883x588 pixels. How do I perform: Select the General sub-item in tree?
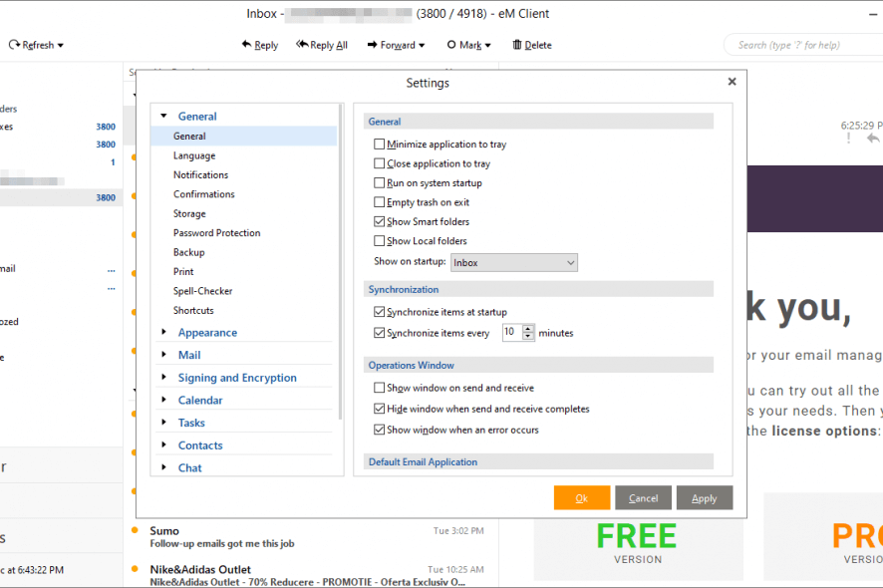pos(244,137)
